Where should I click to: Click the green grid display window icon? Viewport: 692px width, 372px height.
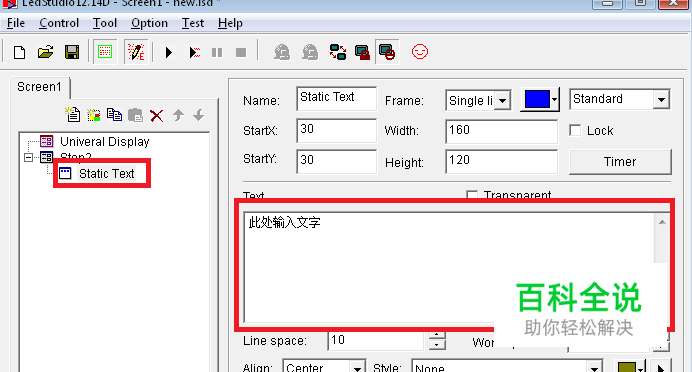[105, 52]
